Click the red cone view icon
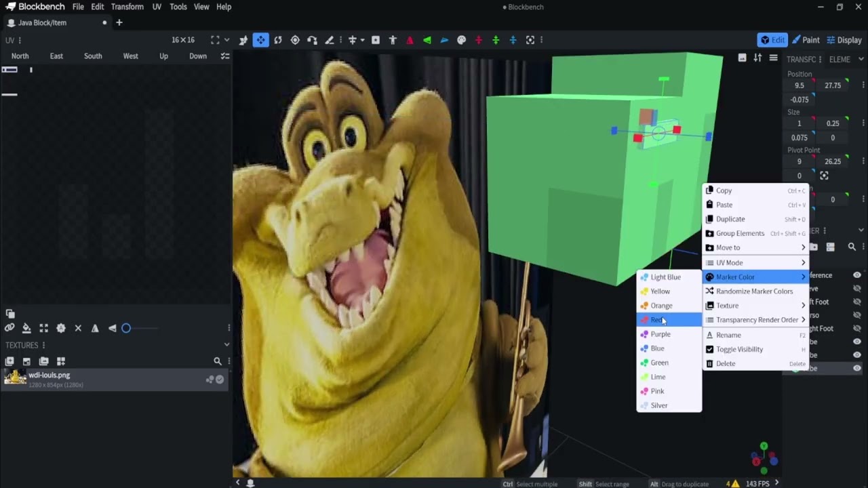Viewport: 868px width, 488px height. coord(410,40)
